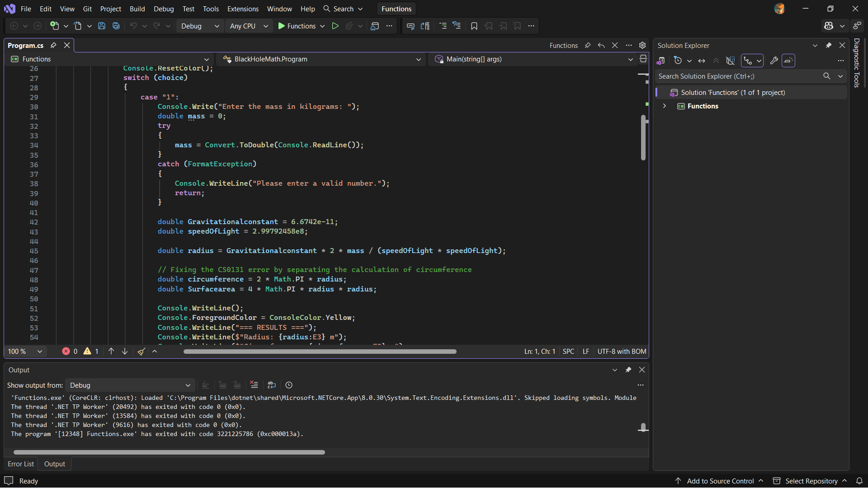Open the File menu

[26, 9]
